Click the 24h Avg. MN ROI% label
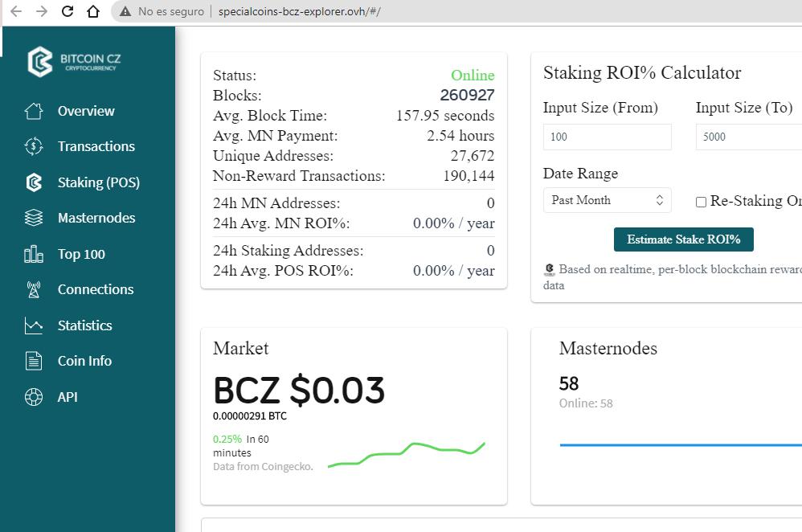The width and height of the screenshot is (802, 532). pyautogui.click(x=281, y=223)
